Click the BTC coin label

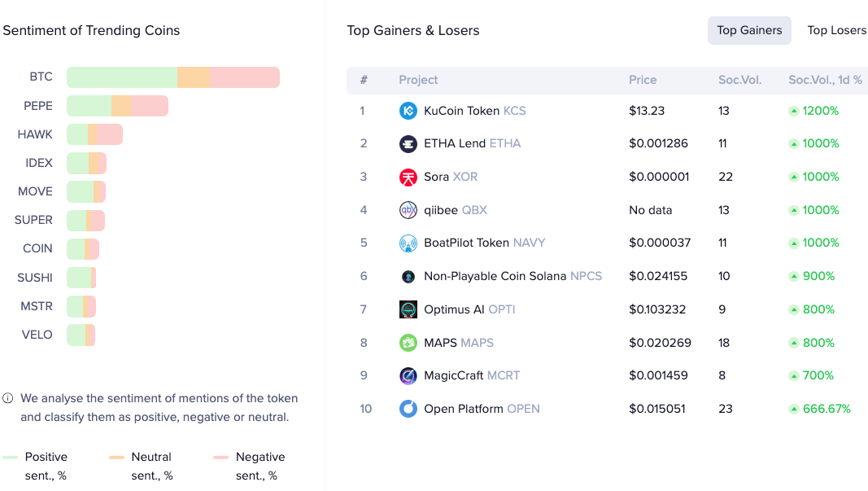pyautogui.click(x=41, y=77)
